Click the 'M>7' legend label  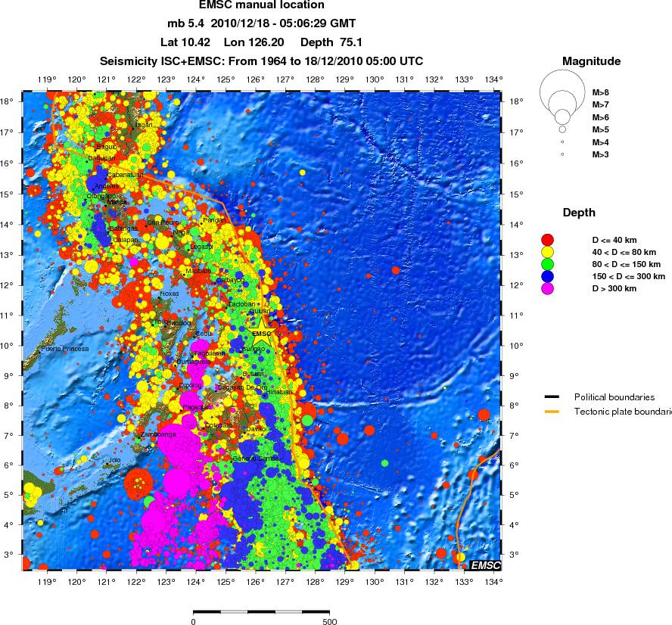[x=600, y=104]
